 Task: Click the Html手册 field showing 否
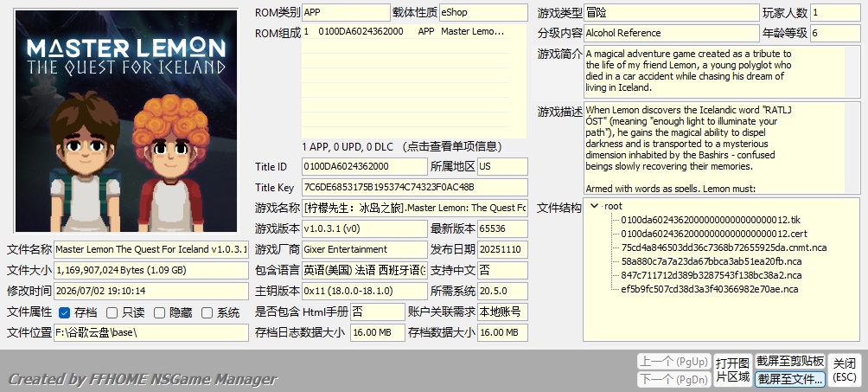(378, 312)
